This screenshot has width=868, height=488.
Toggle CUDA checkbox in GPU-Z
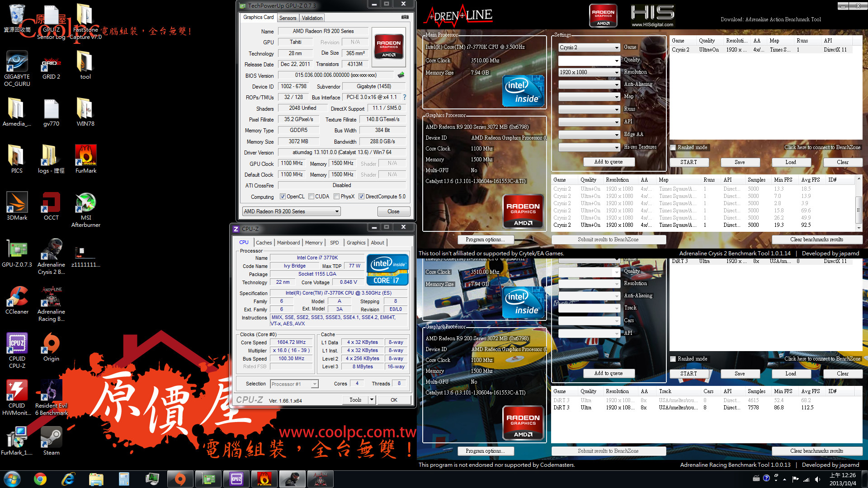point(311,197)
